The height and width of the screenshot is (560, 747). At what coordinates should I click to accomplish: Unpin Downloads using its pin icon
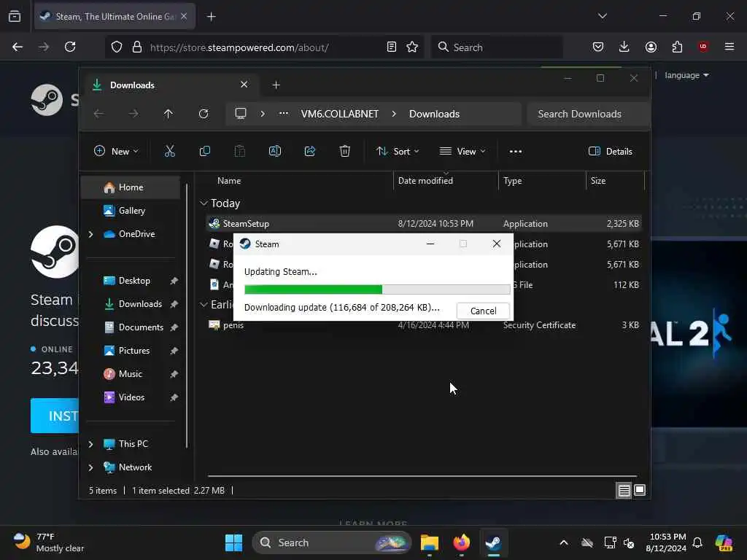tap(174, 304)
